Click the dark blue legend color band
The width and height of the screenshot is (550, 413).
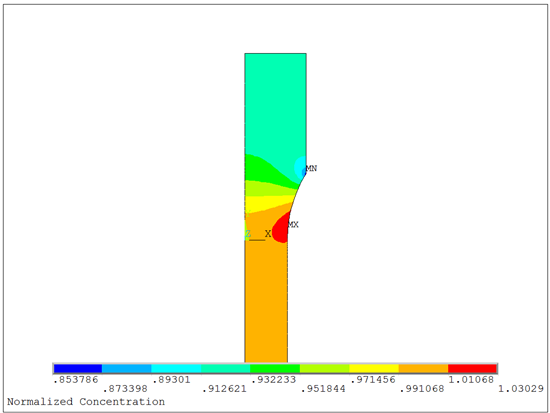(x=78, y=369)
